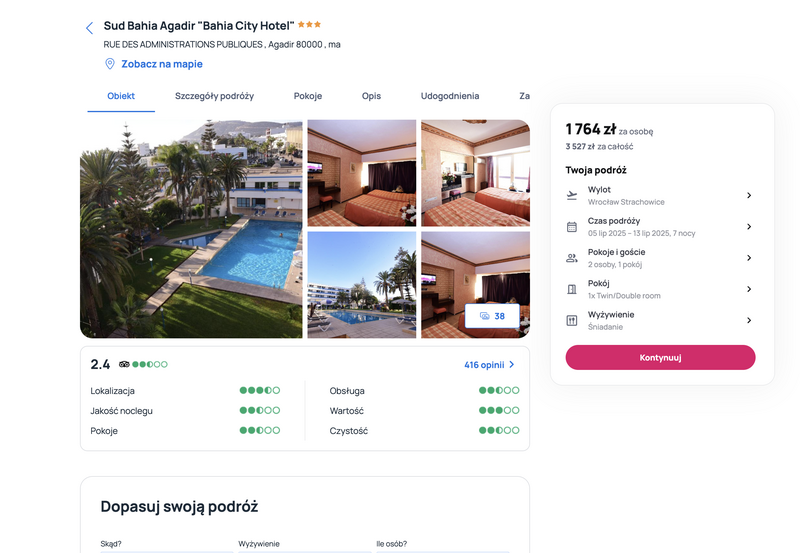Expand the Wyżywienie row chevron
Image resolution: width=800 pixels, height=553 pixels.
(749, 320)
